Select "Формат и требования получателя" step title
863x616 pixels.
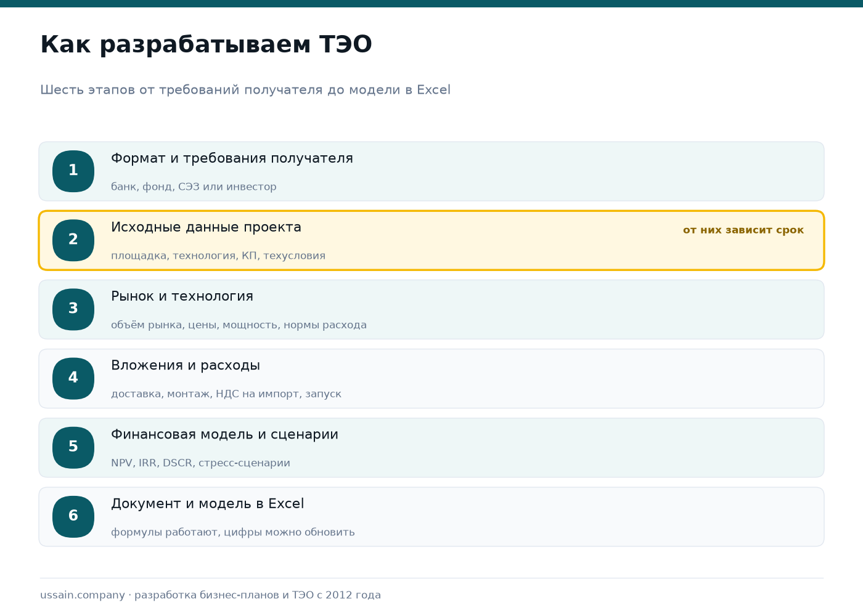232,158
